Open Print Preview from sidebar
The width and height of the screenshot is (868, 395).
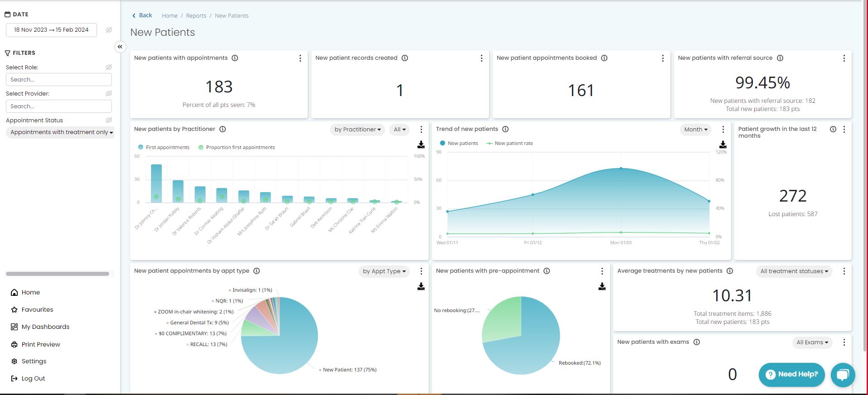pyautogui.click(x=41, y=344)
